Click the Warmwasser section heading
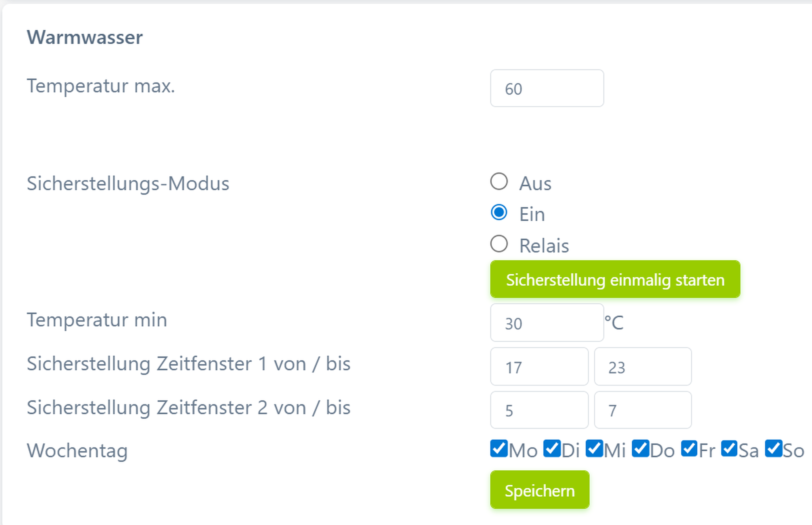Image resolution: width=812 pixels, height=525 pixels. tap(85, 37)
